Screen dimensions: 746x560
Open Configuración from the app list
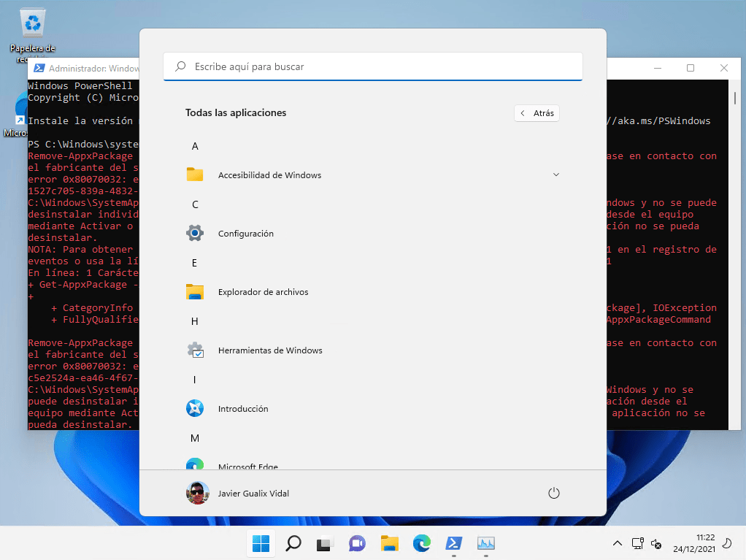click(245, 234)
